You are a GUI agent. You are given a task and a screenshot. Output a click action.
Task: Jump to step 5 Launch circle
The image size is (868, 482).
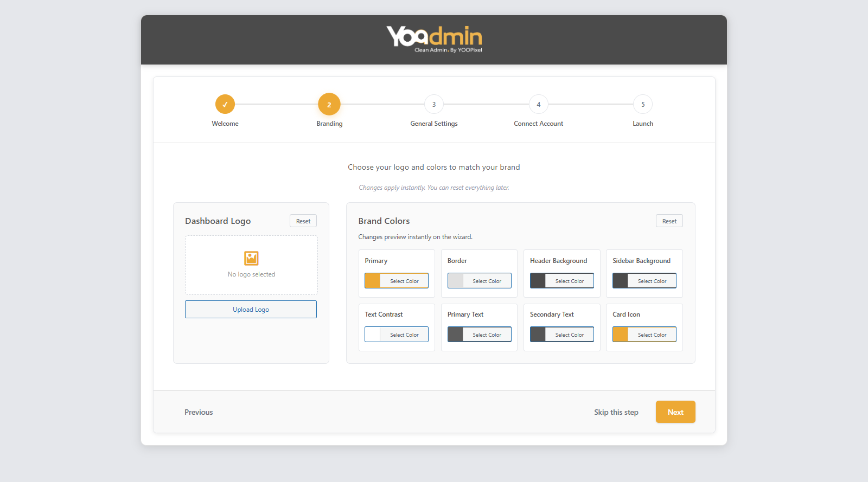click(643, 104)
